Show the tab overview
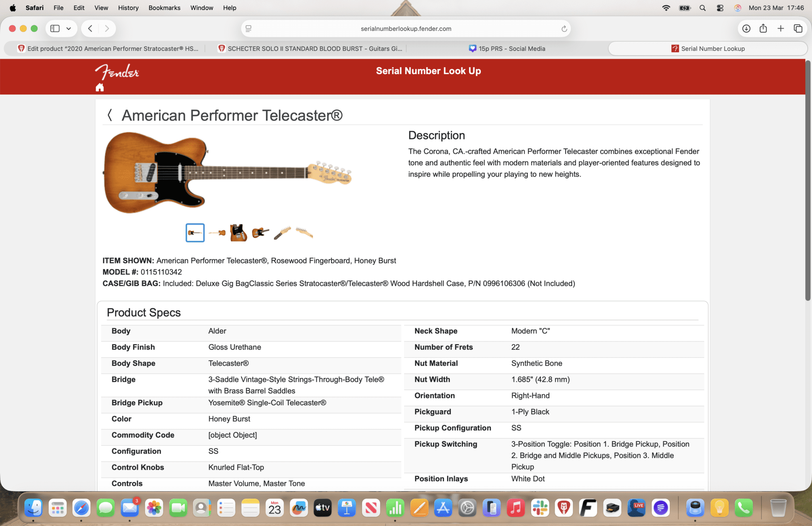Screen dimensions: 812x526 pyautogui.click(x=798, y=29)
